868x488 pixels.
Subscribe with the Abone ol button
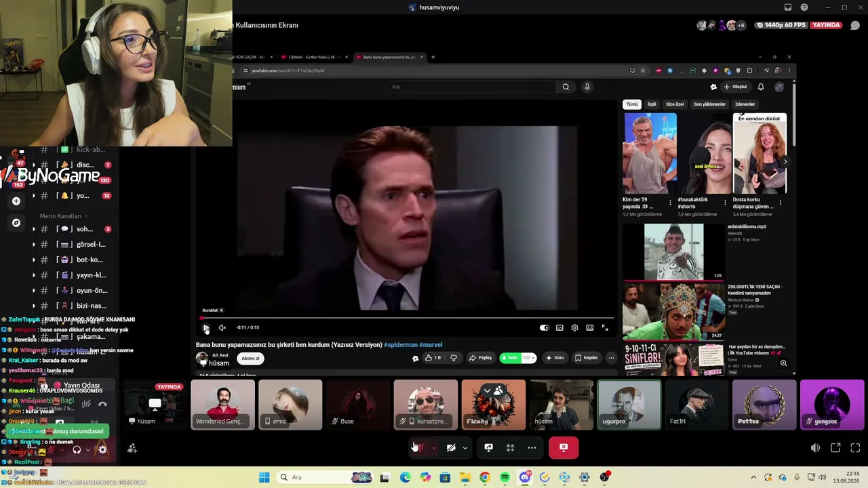click(x=251, y=359)
